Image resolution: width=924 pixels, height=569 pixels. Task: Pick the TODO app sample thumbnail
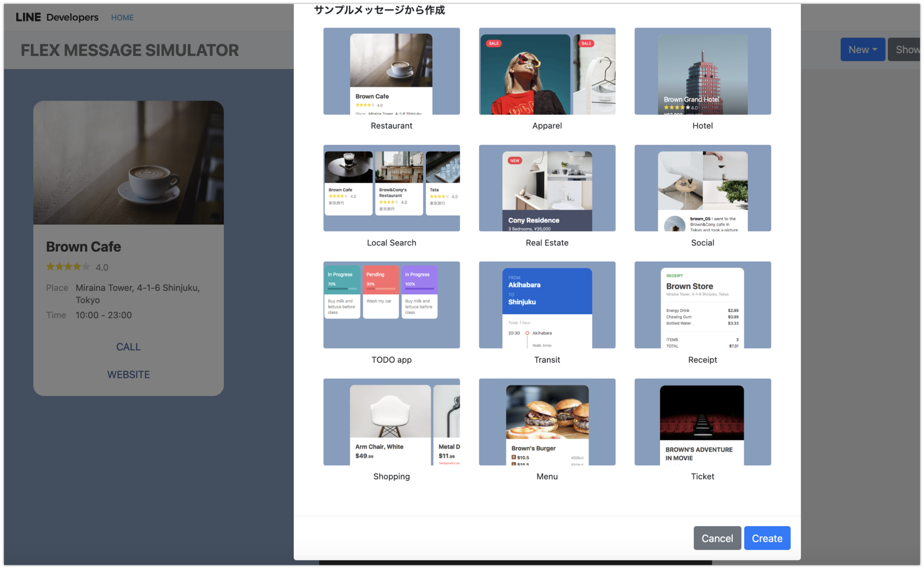coord(391,305)
